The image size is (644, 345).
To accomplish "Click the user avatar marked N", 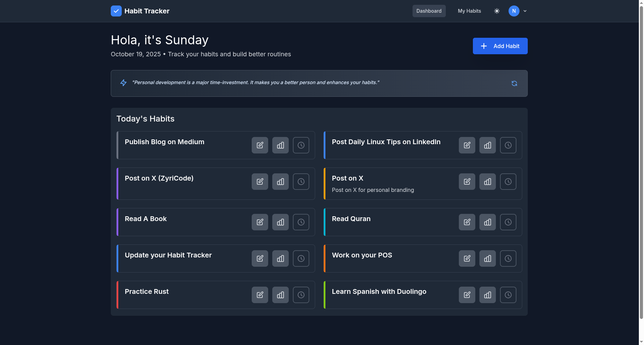I will (513, 11).
